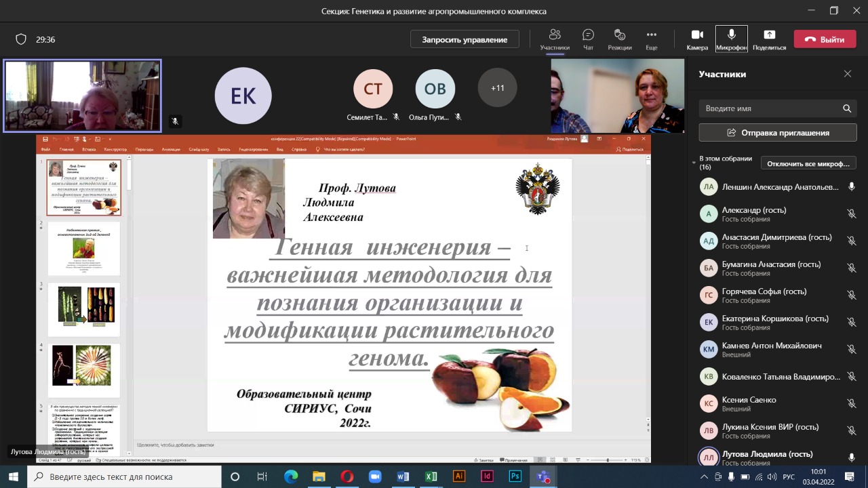
Task: Click muted mic icon for Камнев Антон
Action: [851, 349]
